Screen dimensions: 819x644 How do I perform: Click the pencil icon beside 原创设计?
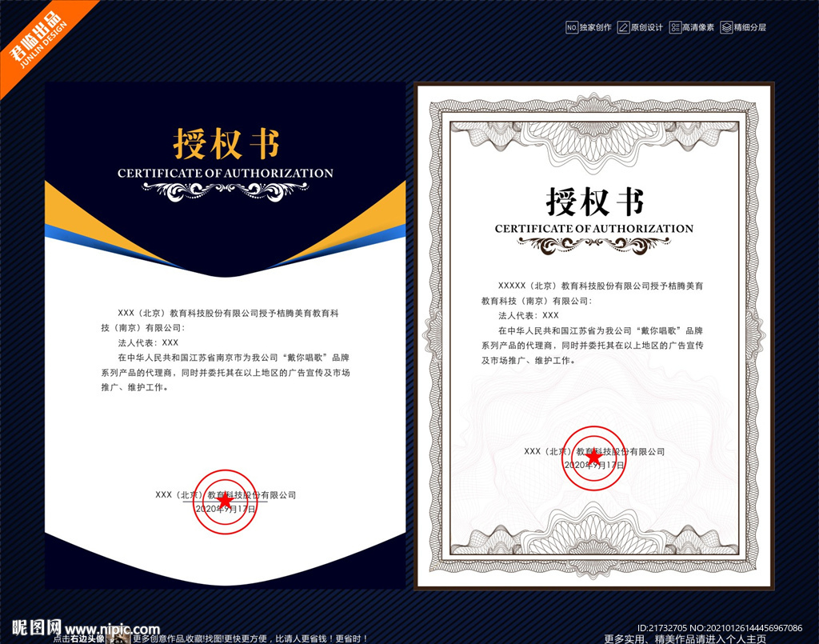tap(623, 28)
